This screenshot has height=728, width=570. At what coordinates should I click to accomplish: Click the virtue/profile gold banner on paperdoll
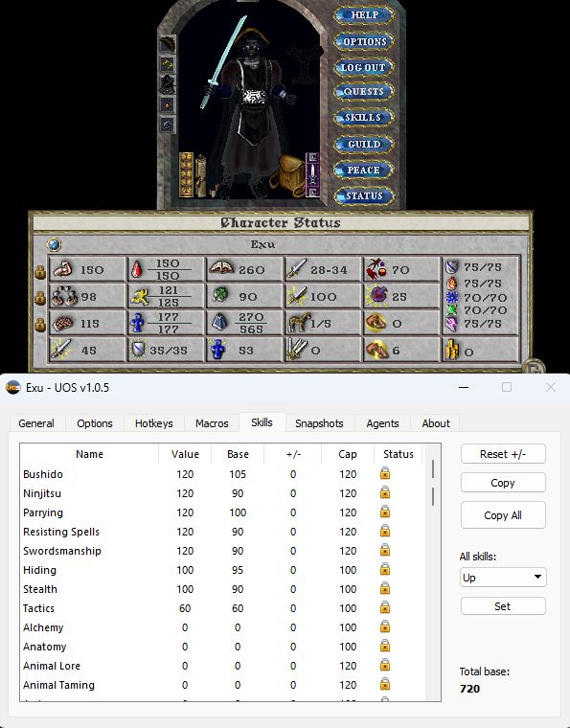click(x=186, y=174)
